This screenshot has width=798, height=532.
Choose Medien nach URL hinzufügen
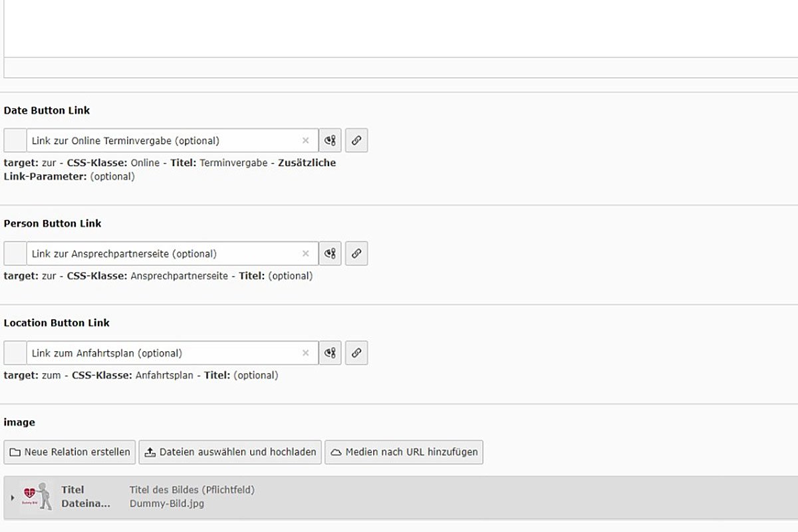point(404,452)
